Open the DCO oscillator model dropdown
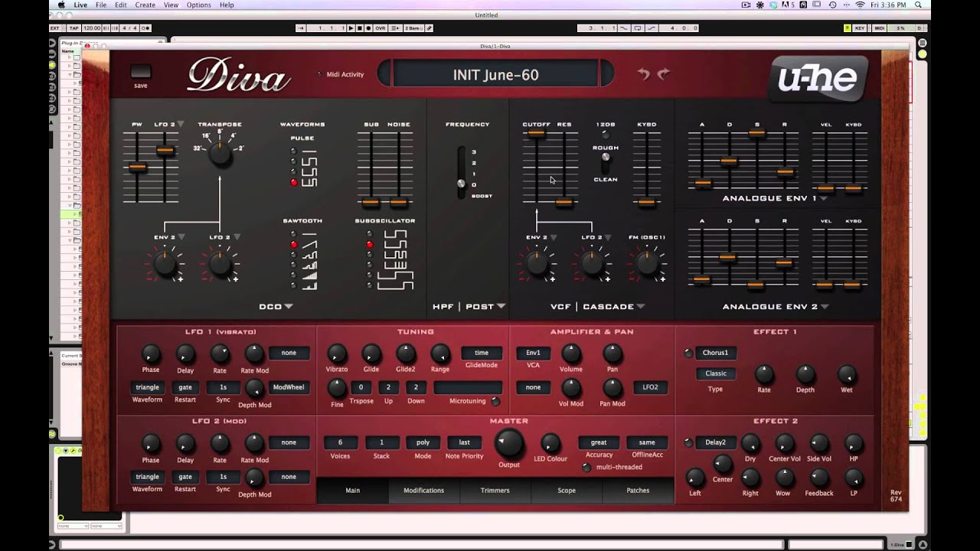 pyautogui.click(x=289, y=307)
